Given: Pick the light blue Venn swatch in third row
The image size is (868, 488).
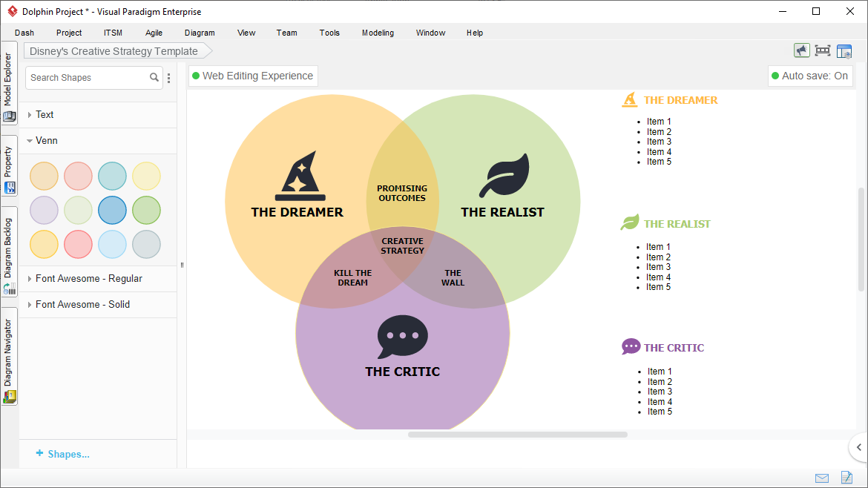Looking at the screenshot, I should 112,245.
